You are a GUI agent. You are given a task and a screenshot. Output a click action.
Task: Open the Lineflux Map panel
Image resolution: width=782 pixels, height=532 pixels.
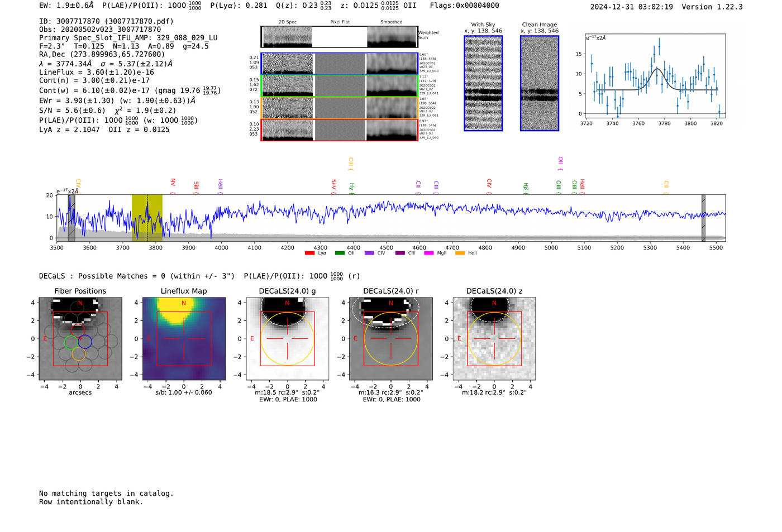coord(184,338)
